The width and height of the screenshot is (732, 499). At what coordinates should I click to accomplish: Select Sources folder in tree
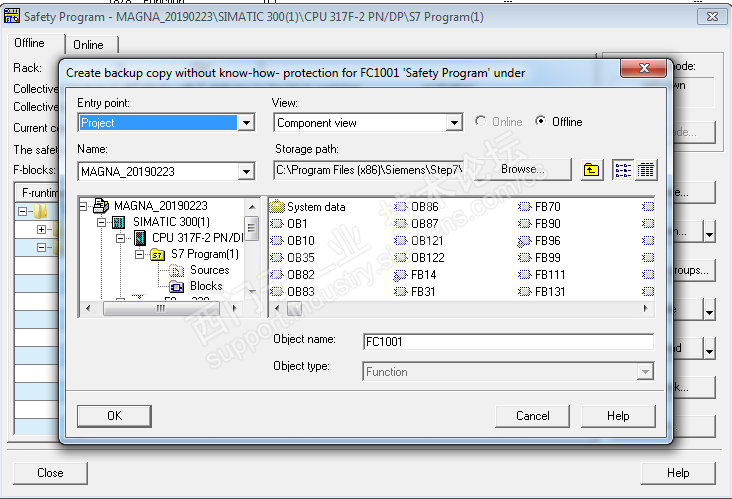199,270
